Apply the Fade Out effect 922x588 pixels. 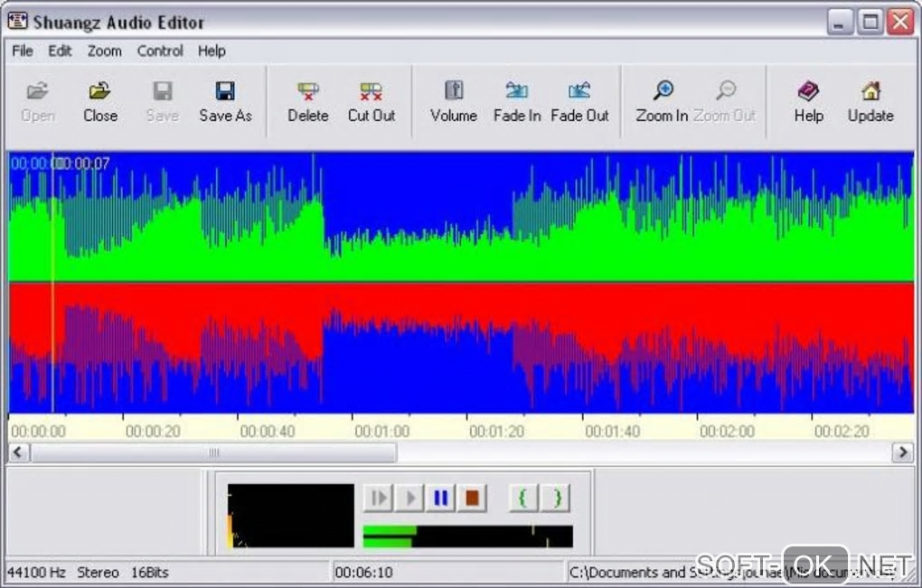(579, 102)
